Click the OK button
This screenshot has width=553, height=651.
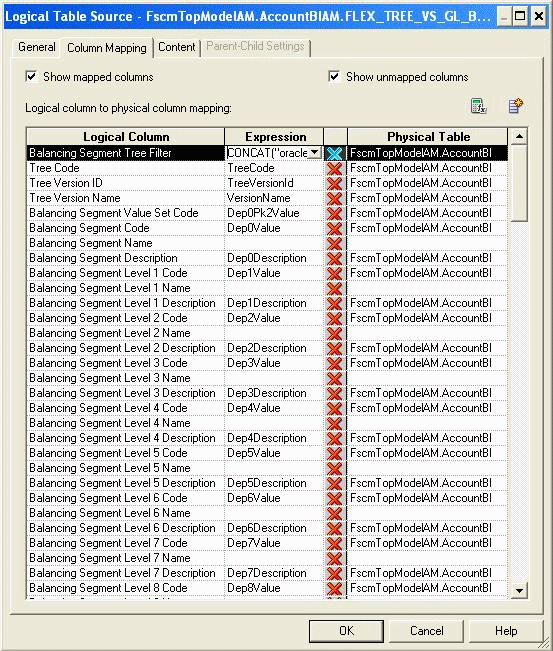pyautogui.click(x=346, y=631)
